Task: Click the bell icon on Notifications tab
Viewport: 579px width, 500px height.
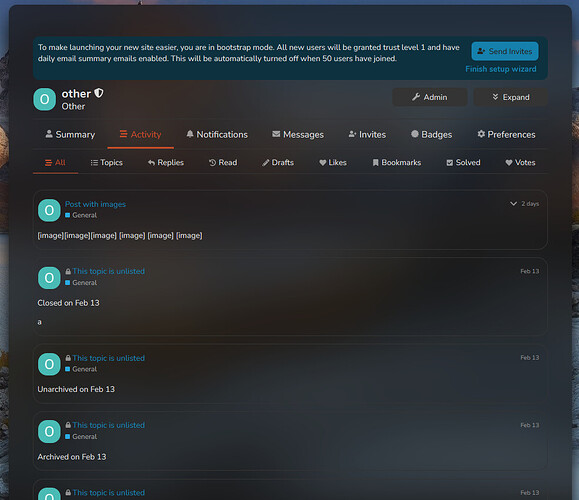Action: [190, 134]
